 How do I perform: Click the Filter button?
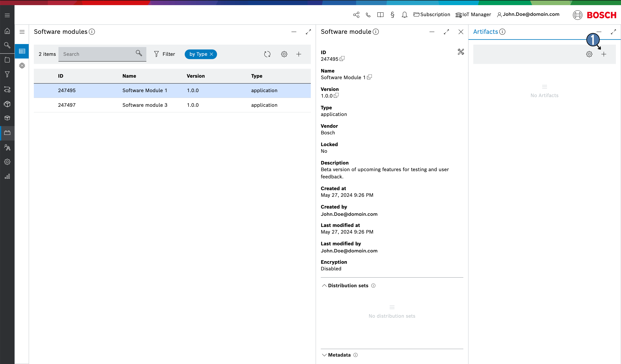point(164,54)
